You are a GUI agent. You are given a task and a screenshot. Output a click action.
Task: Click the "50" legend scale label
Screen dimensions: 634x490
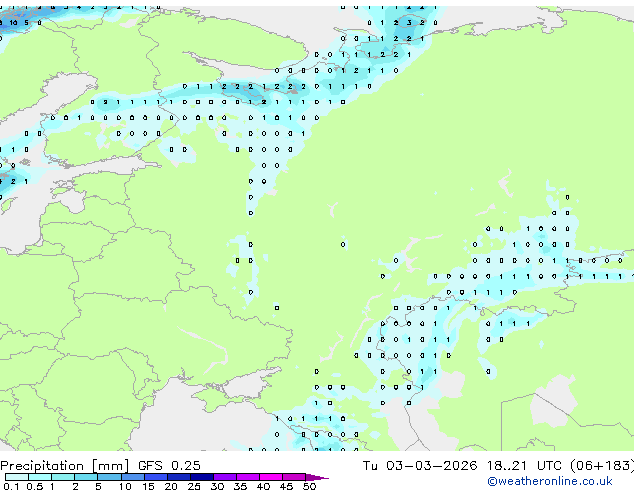309,486
